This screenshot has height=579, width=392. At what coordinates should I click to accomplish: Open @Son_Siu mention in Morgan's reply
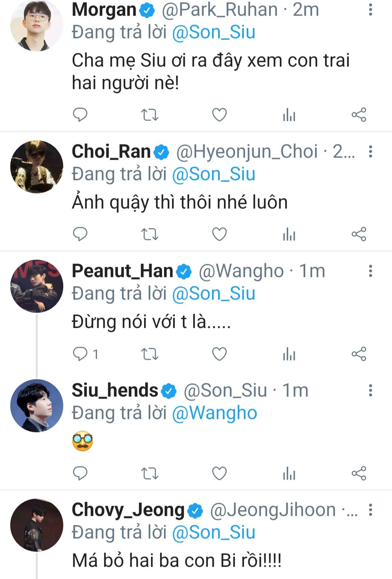(x=213, y=32)
